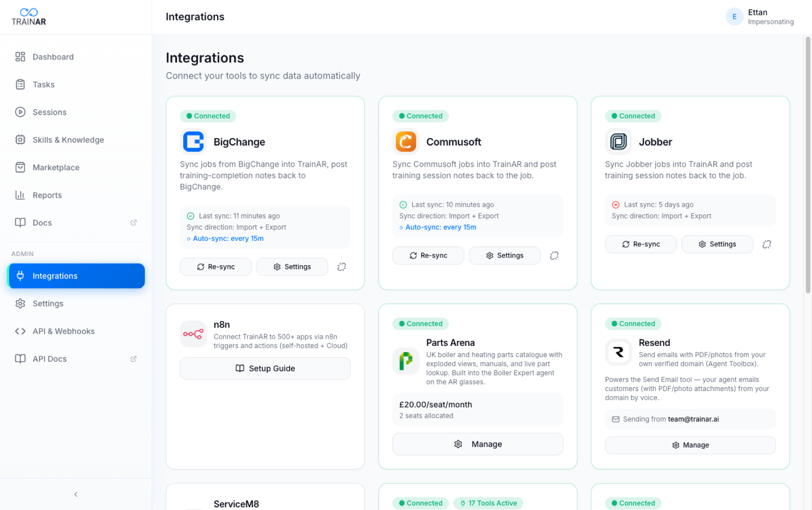Click the BigChange logo icon

193,142
